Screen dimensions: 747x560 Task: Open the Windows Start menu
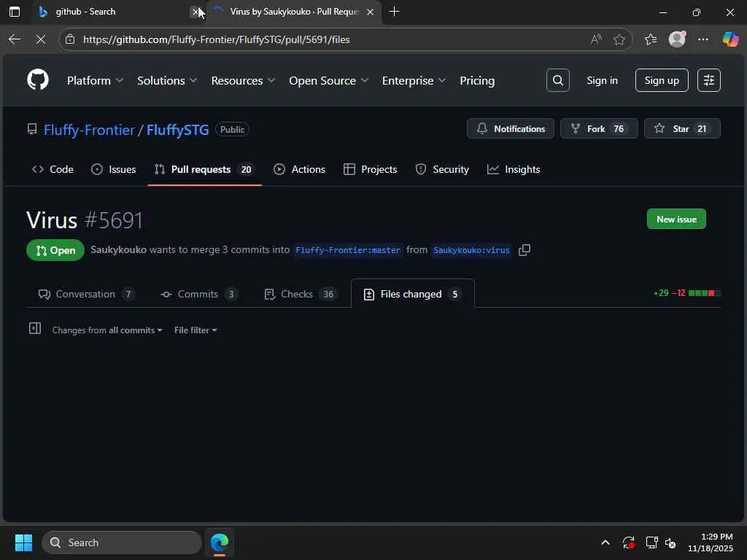[x=23, y=542]
